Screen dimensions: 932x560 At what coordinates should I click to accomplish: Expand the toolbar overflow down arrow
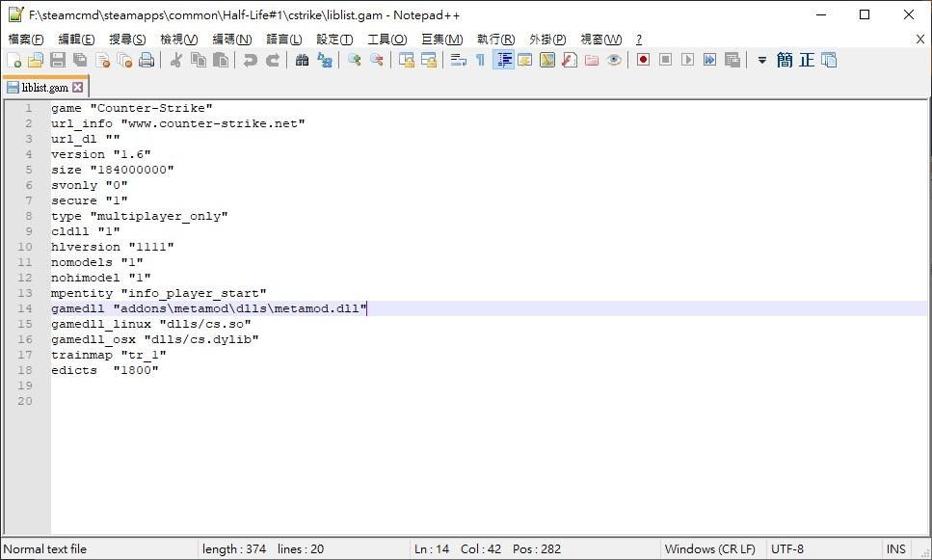pos(761,60)
